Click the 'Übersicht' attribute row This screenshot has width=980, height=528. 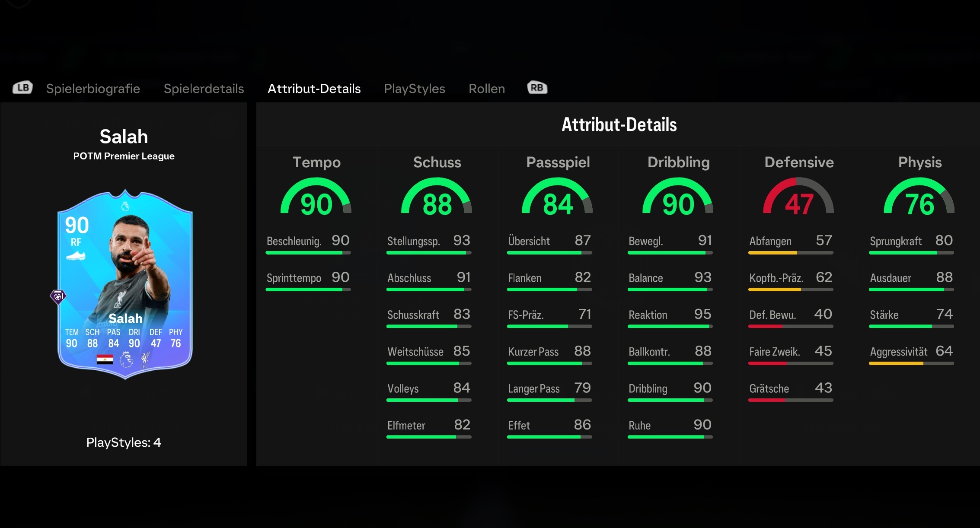tap(549, 244)
